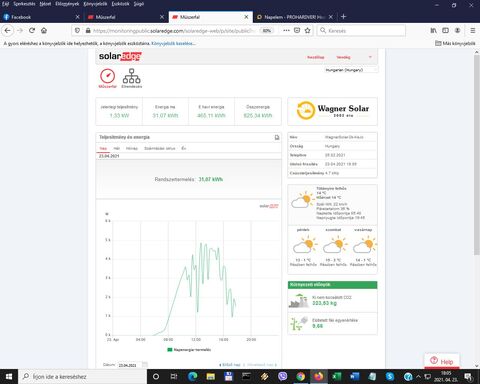Image resolution: width=480 pixels, height=384 pixels.
Task: Open Task View on the taskbar
Action: pyautogui.click(x=174, y=377)
